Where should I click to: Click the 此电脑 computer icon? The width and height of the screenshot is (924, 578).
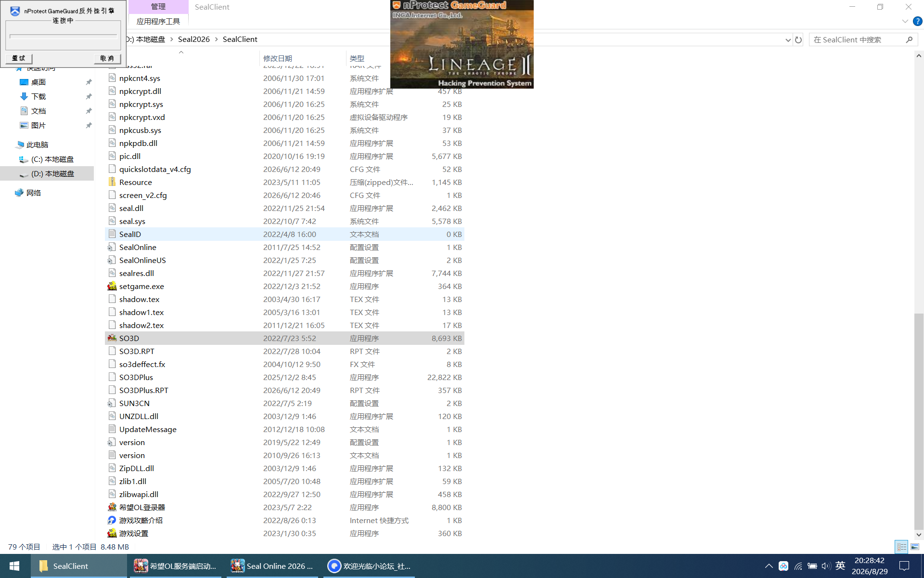(19, 144)
